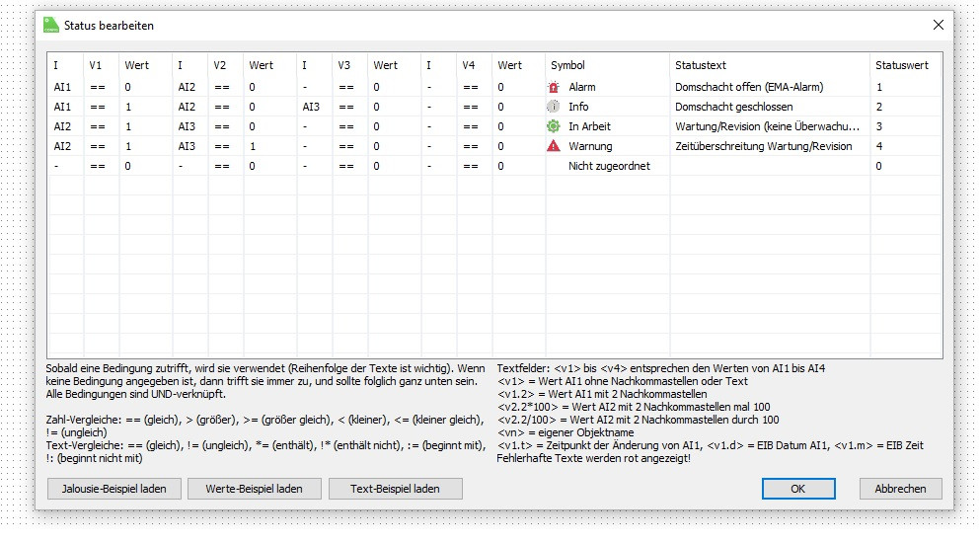980x543 pixels.
Task: Click the green In Arbeit gear icon
Action: [x=553, y=126]
